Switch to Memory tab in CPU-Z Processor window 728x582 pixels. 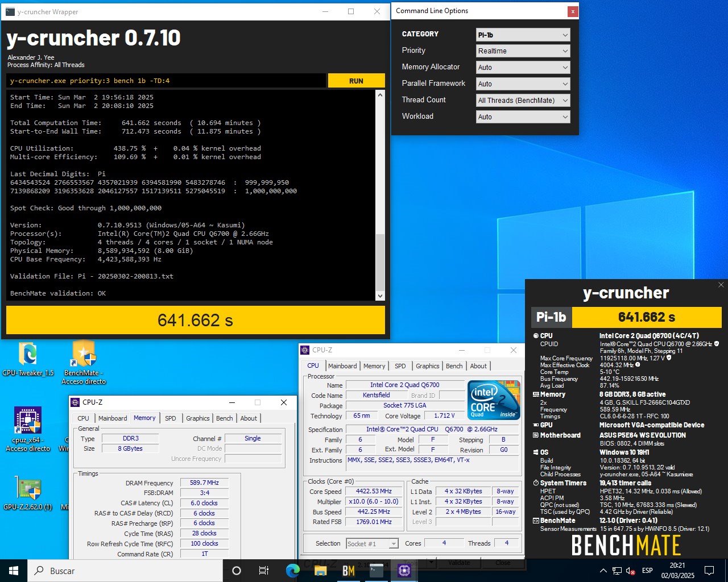(374, 366)
